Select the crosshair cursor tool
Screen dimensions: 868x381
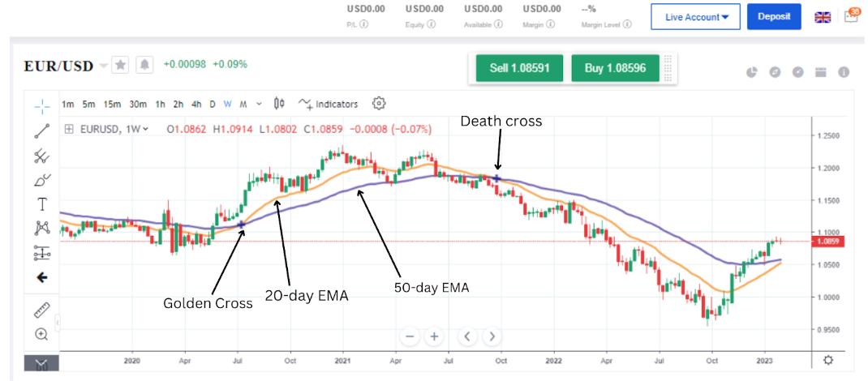(42, 105)
